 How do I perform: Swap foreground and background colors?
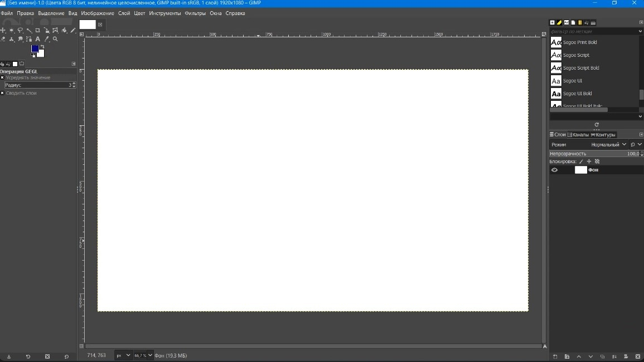pyautogui.click(x=42, y=46)
